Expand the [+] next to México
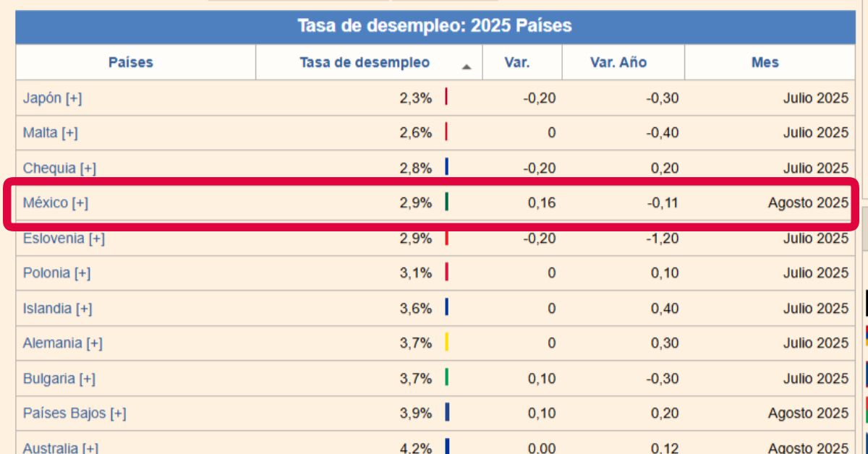 pyautogui.click(x=80, y=203)
